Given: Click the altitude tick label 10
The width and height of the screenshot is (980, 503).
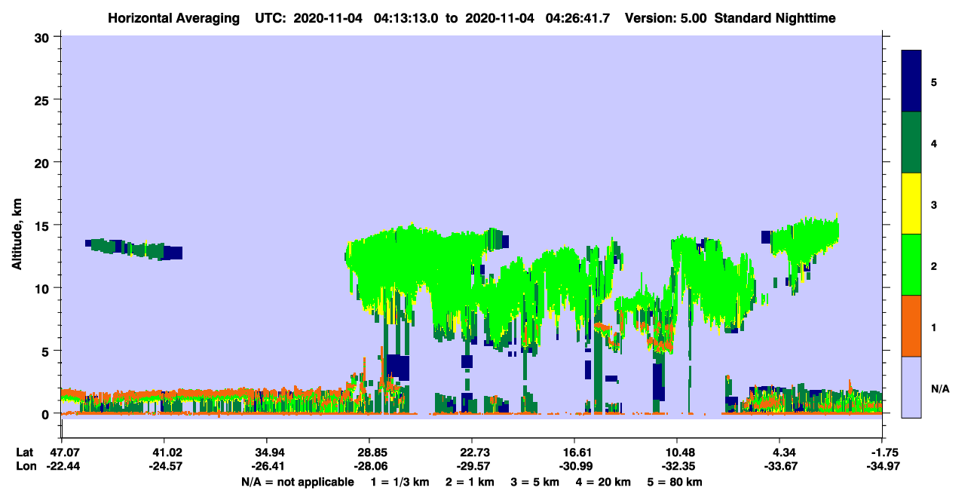Looking at the screenshot, I should pyautogui.click(x=44, y=288).
